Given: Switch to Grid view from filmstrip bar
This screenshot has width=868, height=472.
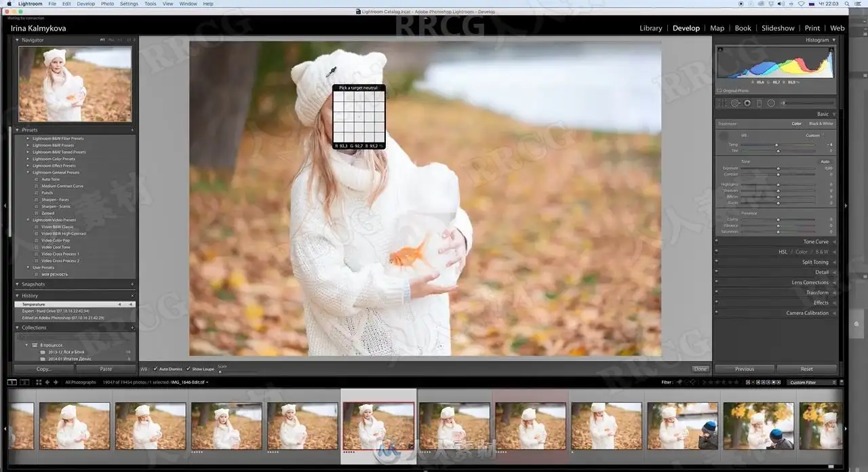Looking at the screenshot, I should tap(38, 382).
